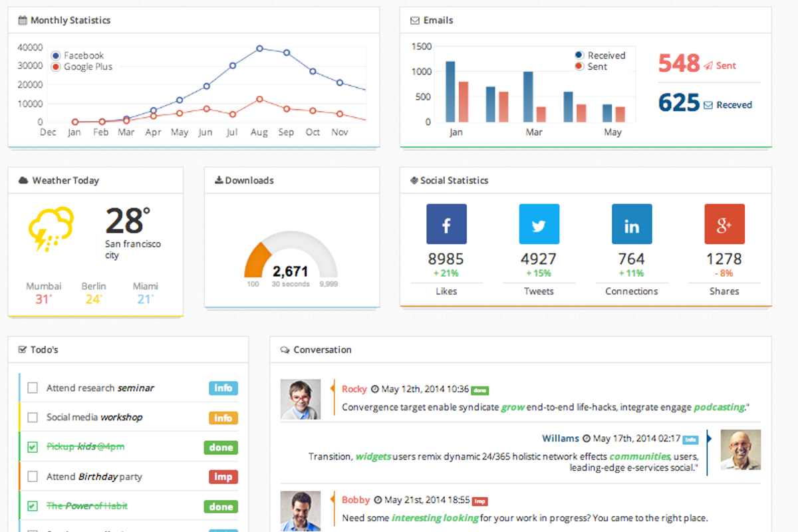Click the checkmark icon beside Todo's title
Image resolution: width=798 pixels, height=532 pixels.
[23, 349]
